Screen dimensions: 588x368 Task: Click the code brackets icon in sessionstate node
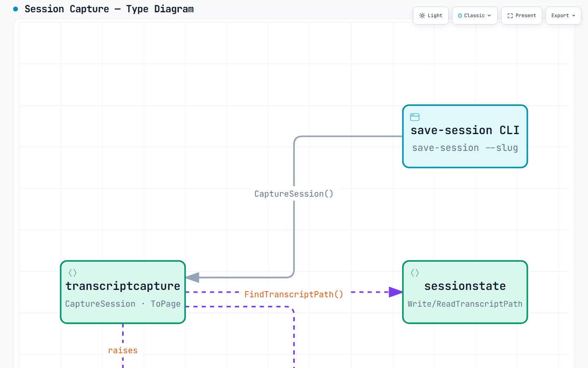click(415, 273)
